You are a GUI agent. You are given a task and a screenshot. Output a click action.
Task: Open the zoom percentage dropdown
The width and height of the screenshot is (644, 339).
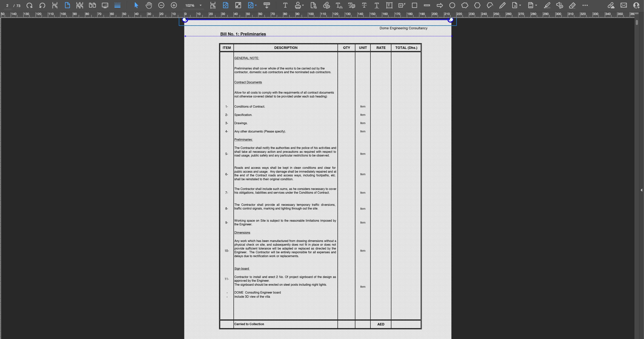tap(200, 5)
